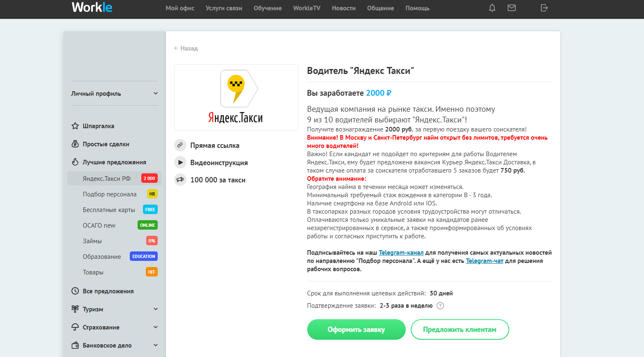644x357 pixels.
Task: Click the EDUCATION badge
Action: pyautogui.click(x=144, y=256)
